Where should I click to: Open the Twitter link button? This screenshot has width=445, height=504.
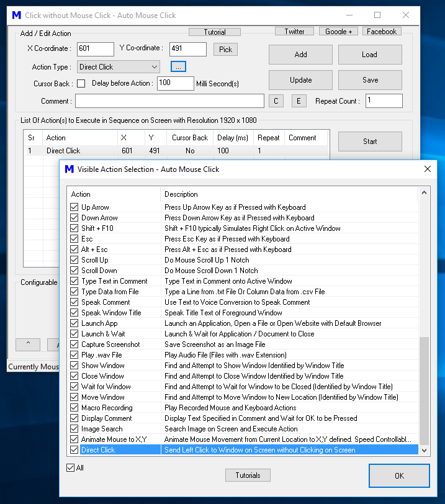pos(294,31)
